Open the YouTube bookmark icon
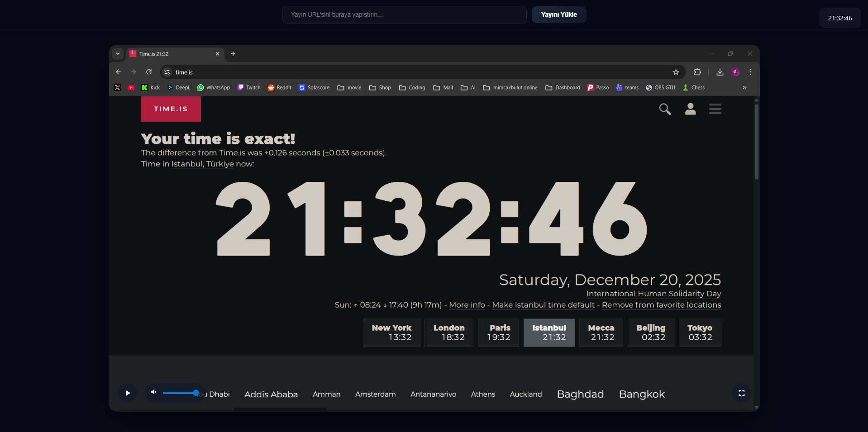868x432 pixels. (x=131, y=88)
